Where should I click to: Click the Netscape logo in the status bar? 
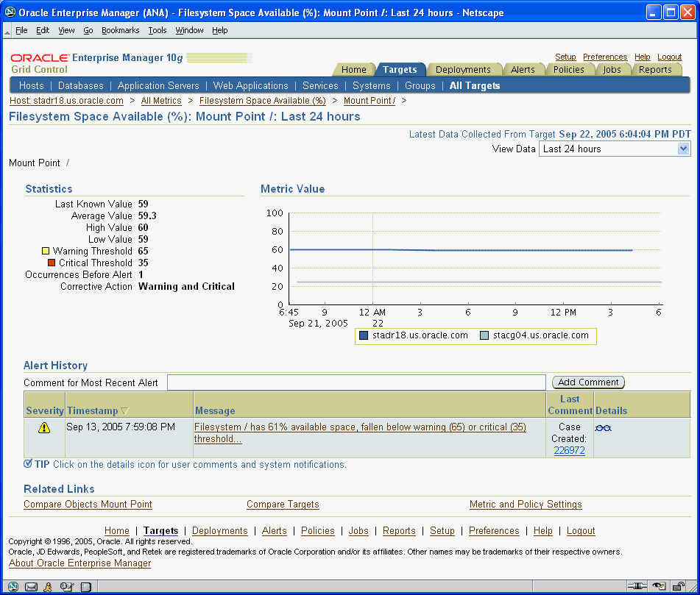13,586
